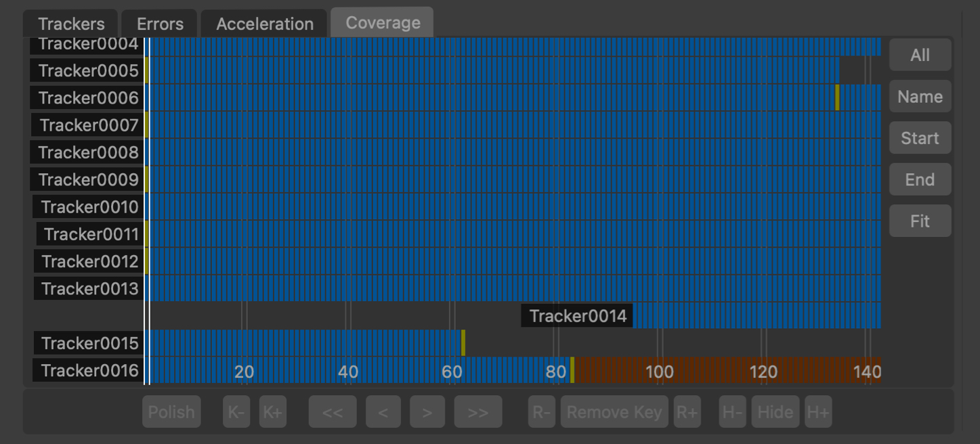The height and width of the screenshot is (444, 980).
Task: Switch to the Trackers tab
Action: click(70, 23)
